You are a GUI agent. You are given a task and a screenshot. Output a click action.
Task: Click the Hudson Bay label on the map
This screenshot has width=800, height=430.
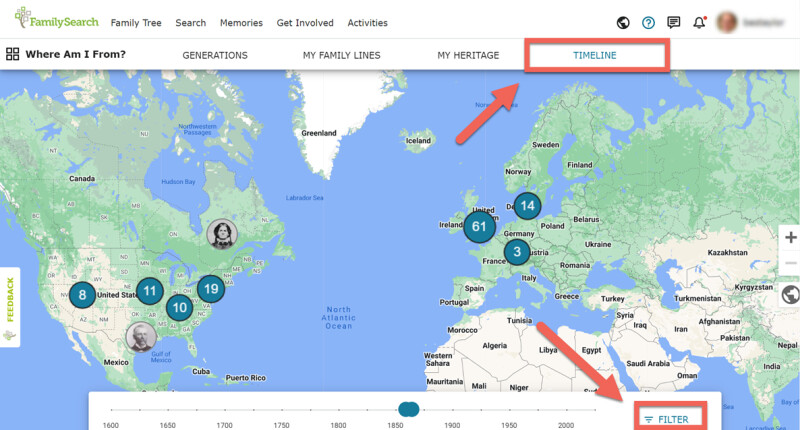(x=178, y=182)
